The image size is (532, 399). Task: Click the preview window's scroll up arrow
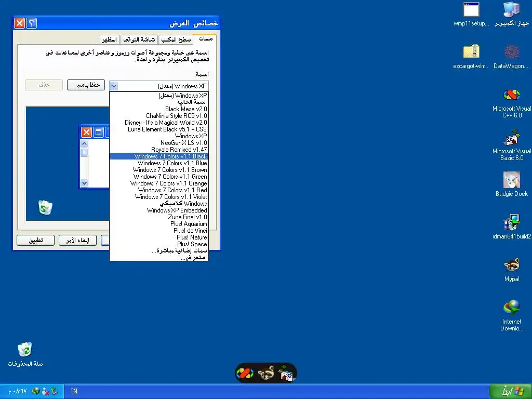click(84, 143)
